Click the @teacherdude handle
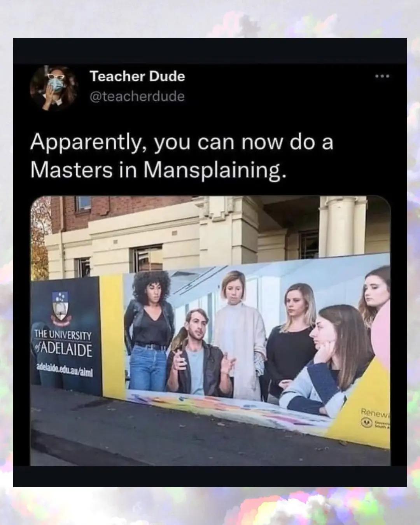This screenshot has height=525, width=420. pos(137,96)
